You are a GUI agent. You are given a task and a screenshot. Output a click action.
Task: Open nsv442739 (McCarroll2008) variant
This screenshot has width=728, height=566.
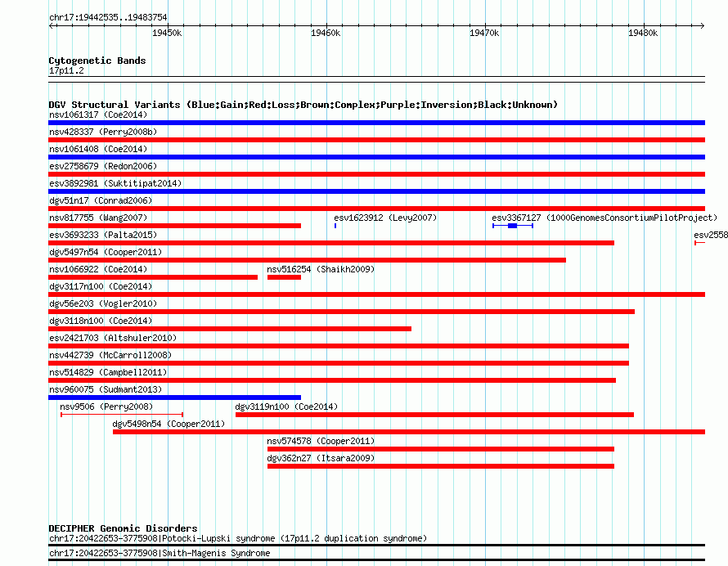110,355
